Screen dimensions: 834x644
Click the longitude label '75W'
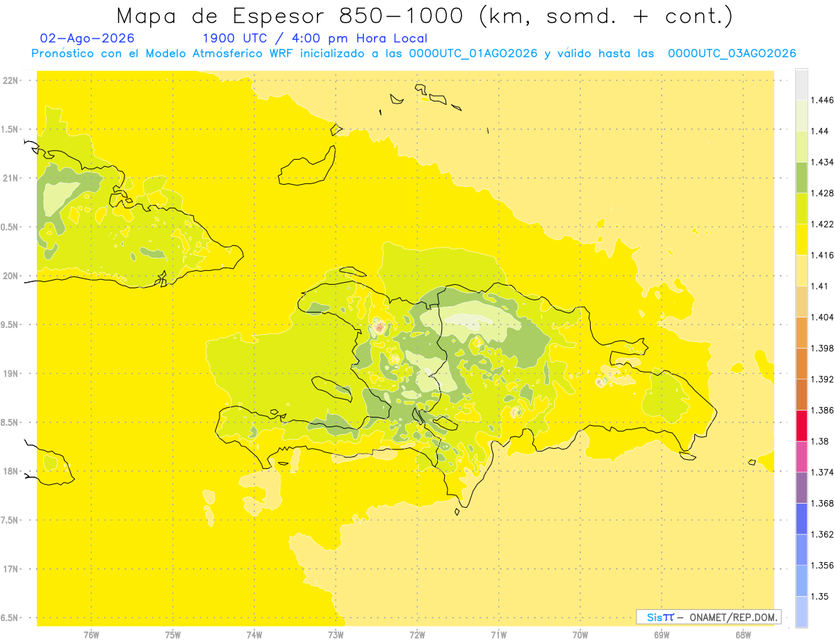[173, 635]
